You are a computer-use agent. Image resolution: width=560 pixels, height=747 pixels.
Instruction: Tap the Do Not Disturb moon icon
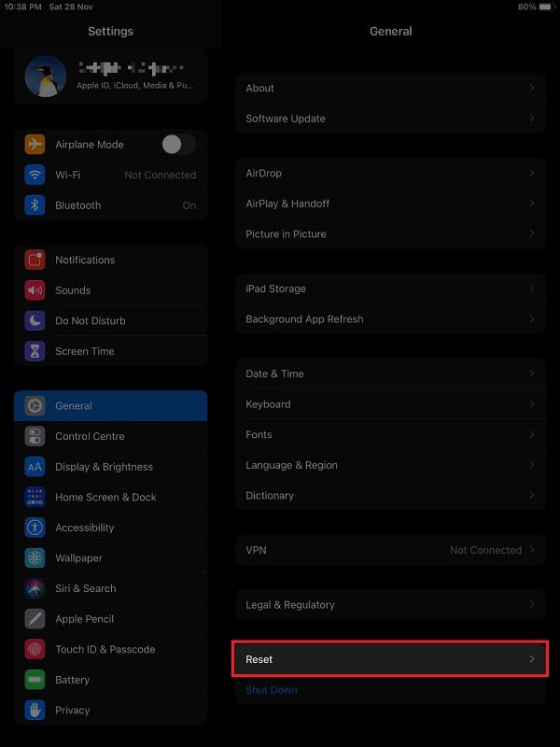point(35,320)
